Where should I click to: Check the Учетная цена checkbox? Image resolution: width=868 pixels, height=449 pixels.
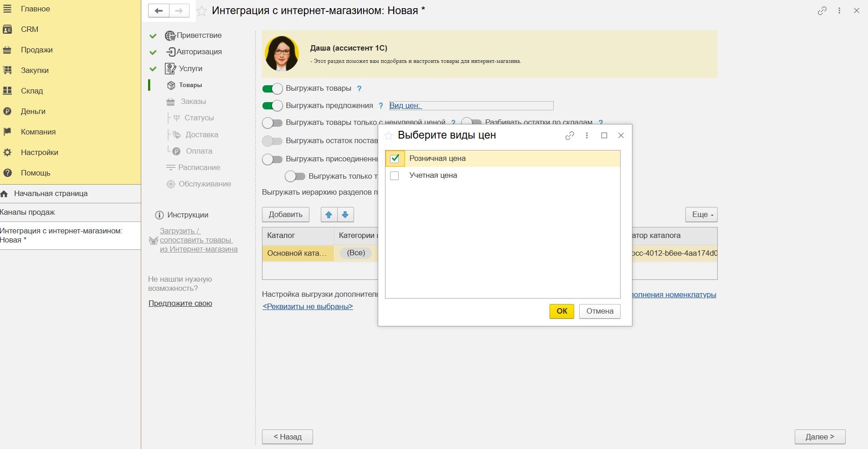[x=395, y=175]
